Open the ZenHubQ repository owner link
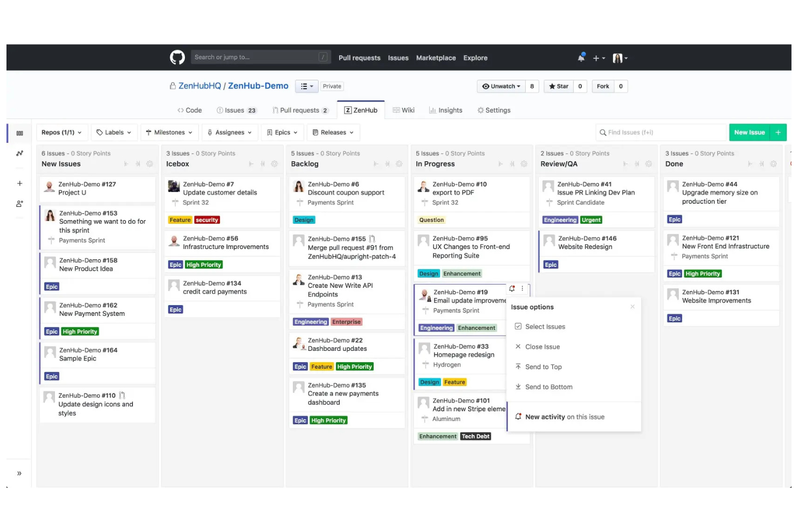Viewport: 798px width, 532px height. point(199,85)
